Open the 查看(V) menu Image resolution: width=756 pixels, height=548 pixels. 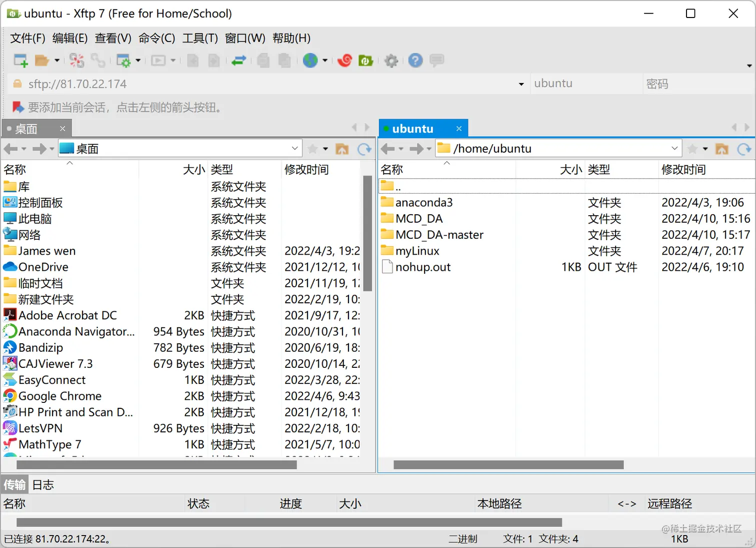point(113,39)
